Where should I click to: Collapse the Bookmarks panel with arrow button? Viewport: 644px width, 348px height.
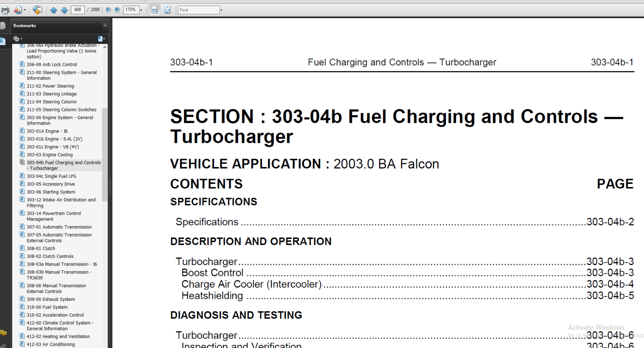coord(105,25)
